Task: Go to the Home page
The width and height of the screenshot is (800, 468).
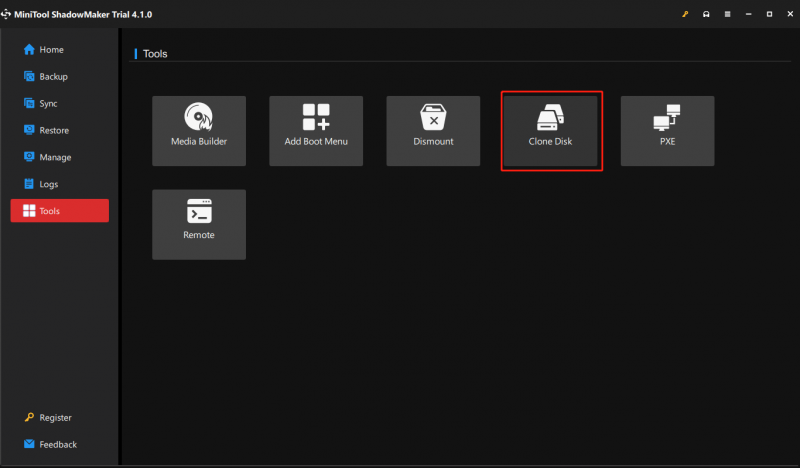Action: [44, 50]
